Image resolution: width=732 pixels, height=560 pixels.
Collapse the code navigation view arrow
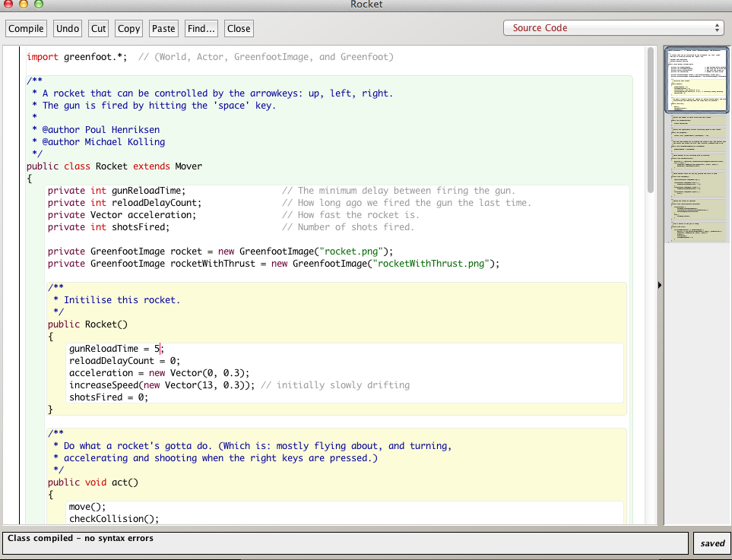(659, 285)
